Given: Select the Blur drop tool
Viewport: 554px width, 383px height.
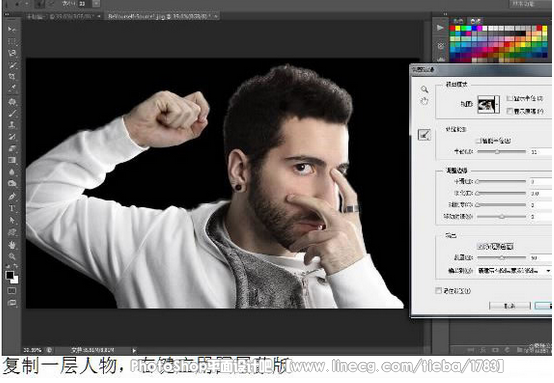Looking at the screenshot, I should [12, 172].
